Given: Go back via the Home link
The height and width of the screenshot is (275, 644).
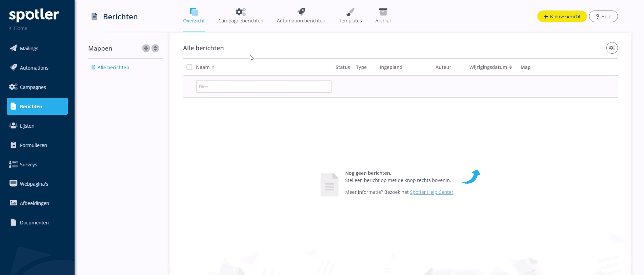Looking at the screenshot, I should pos(18,28).
